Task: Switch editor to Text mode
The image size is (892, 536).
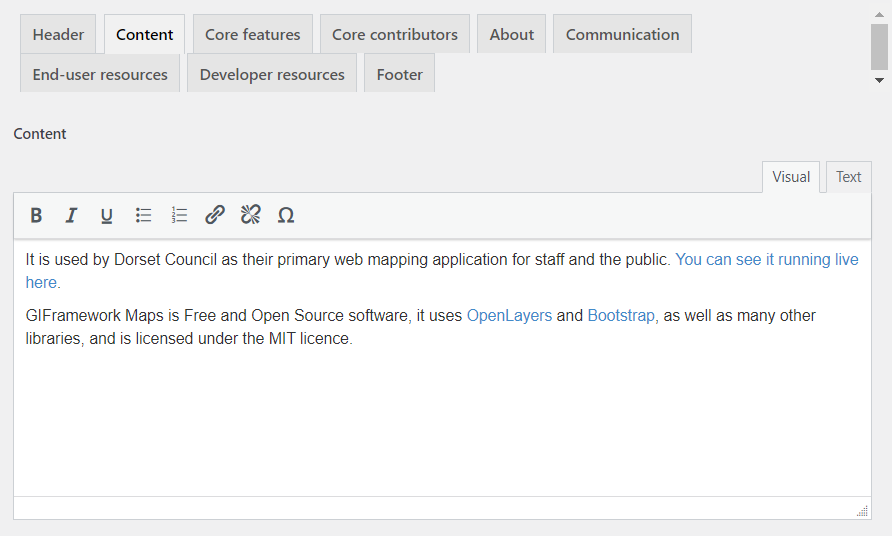Action: coord(848,177)
